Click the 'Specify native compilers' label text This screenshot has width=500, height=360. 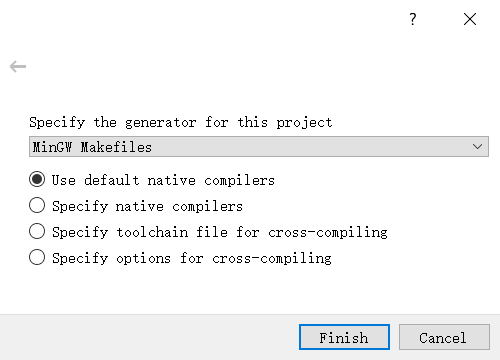147,206
